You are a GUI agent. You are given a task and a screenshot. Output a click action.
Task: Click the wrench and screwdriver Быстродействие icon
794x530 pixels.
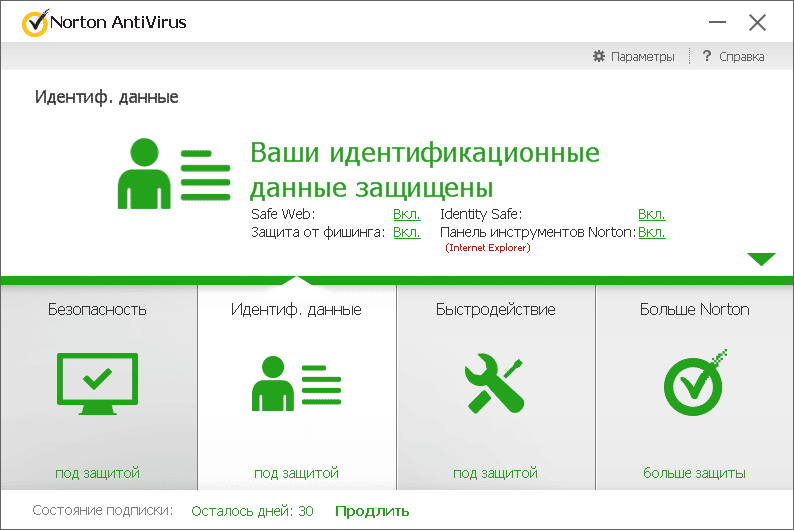[x=494, y=383]
